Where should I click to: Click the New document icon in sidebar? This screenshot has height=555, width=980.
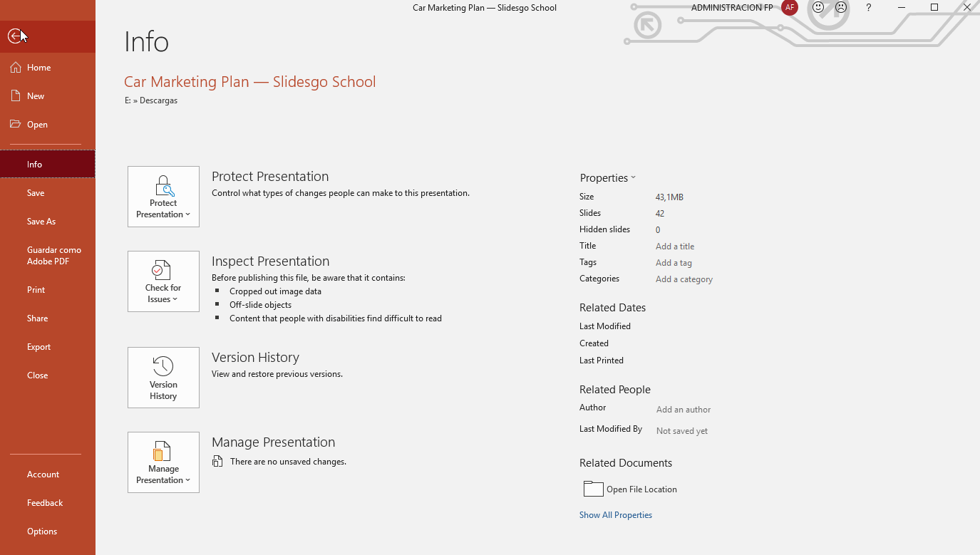16,96
